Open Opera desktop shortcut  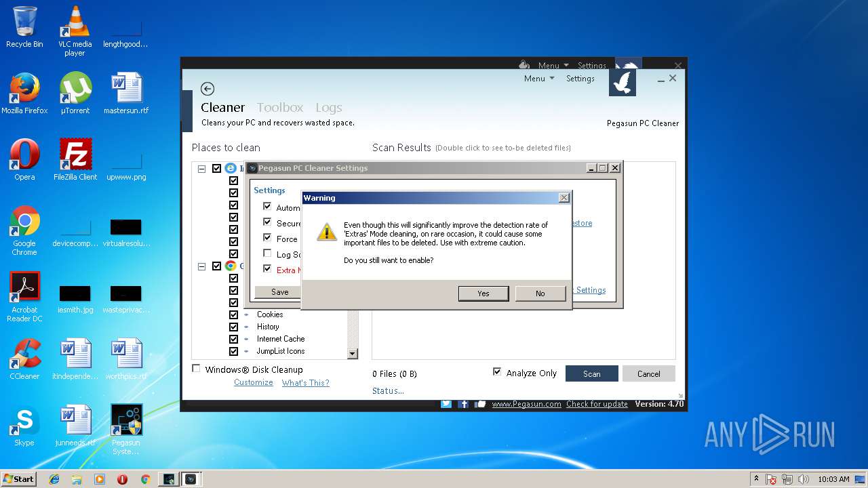tap(24, 160)
